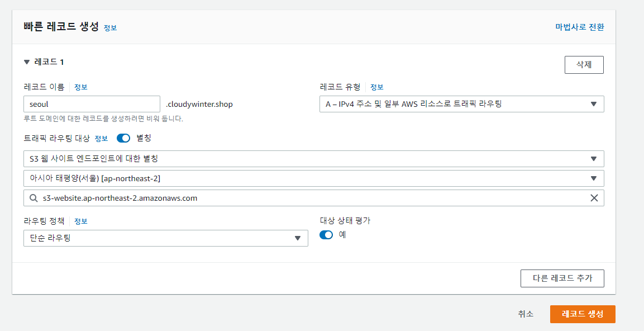644x331 pixels.
Task: Toggle the 별칭 alias switch
Action: [x=123, y=138]
